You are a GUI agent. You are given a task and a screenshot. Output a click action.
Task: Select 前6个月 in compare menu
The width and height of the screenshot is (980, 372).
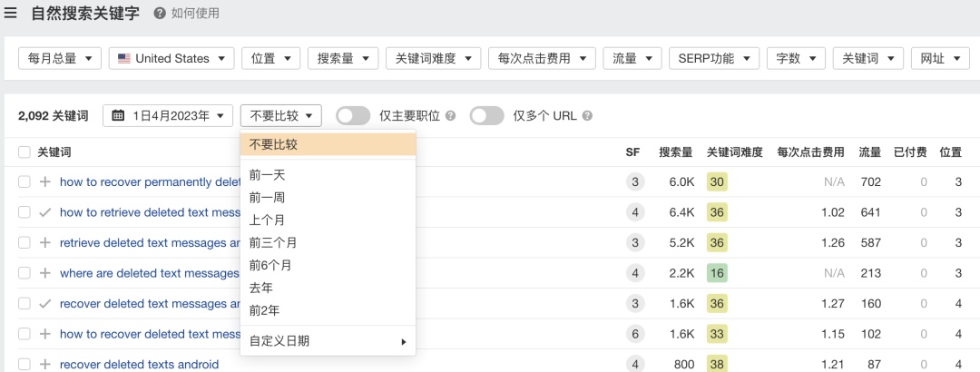tap(328, 265)
